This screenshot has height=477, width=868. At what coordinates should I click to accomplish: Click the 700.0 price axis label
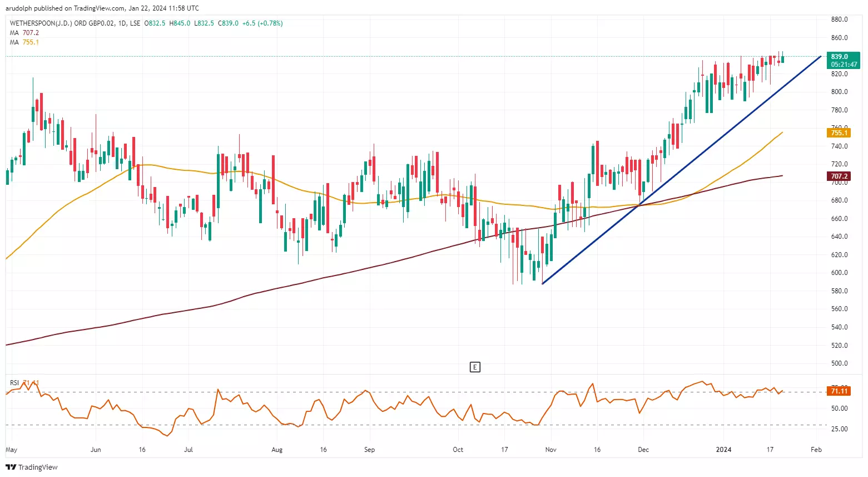(x=839, y=183)
